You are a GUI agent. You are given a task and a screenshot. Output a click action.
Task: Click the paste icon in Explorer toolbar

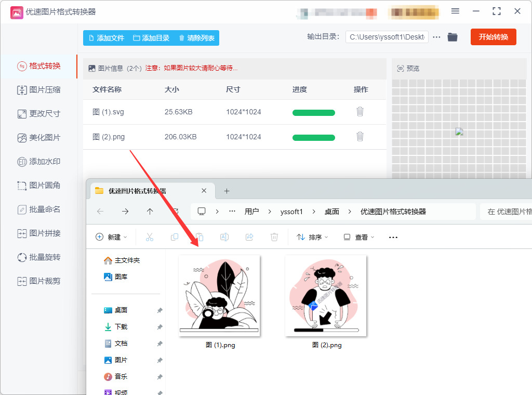[x=199, y=237]
